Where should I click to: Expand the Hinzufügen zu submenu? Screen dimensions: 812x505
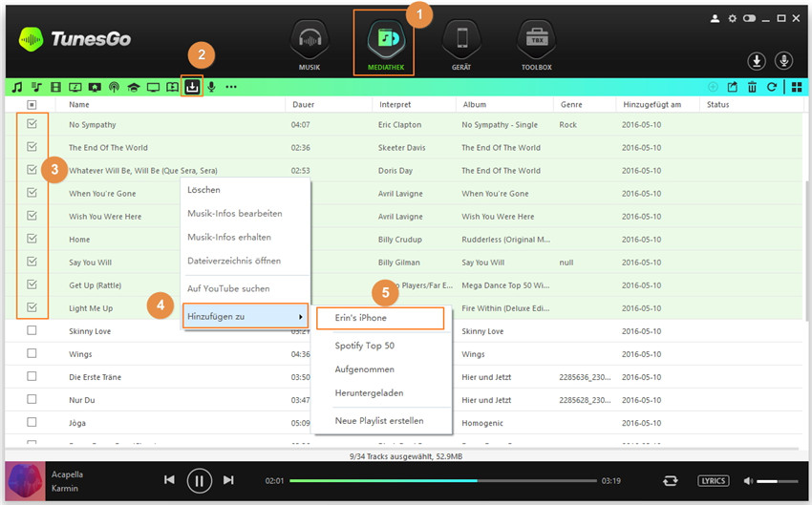point(246,316)
